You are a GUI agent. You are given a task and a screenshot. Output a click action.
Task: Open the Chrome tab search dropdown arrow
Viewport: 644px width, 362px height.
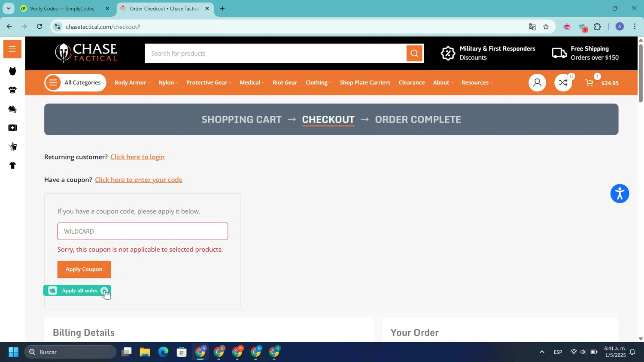tap(8, 8)
